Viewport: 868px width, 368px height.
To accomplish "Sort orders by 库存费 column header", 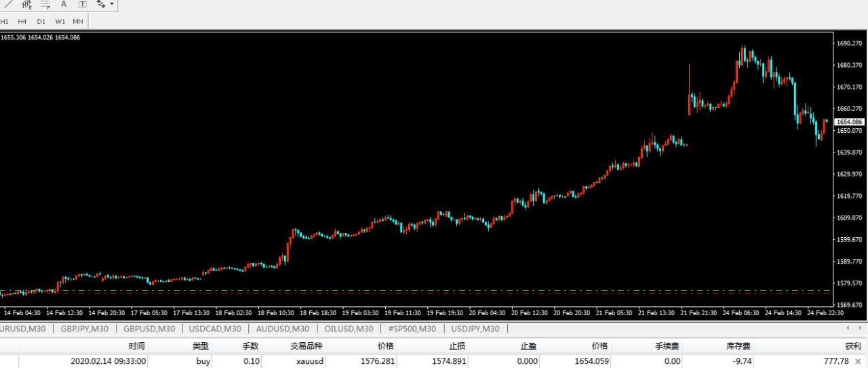I will [738, 346].
